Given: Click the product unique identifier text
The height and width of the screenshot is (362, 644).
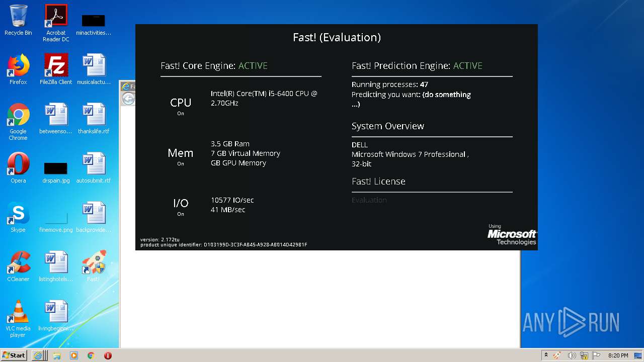Looking at the screenshot, I should (224, 245).
